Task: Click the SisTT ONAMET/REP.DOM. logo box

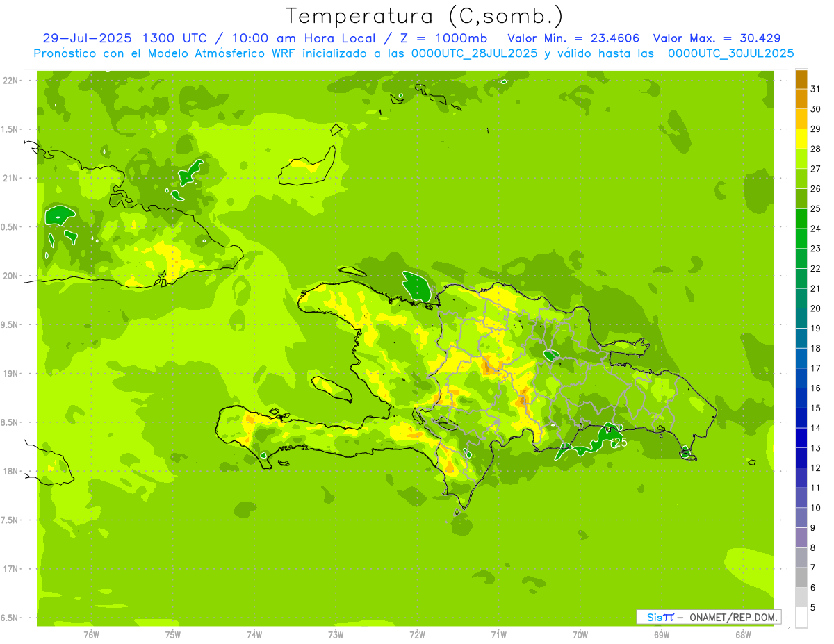Action: pos(708,617)
